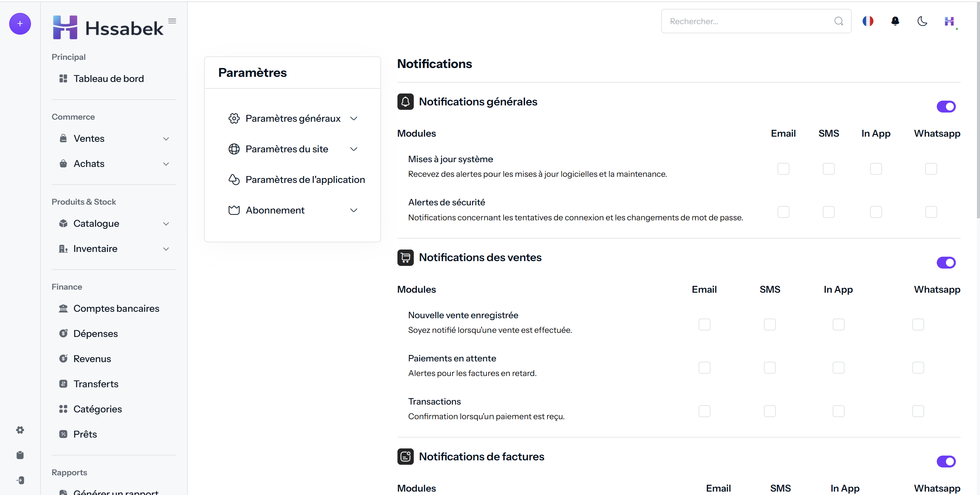The image size is (980, 495).
Task: Expand the Ventes sidebar menu
Action: [114, 139]
